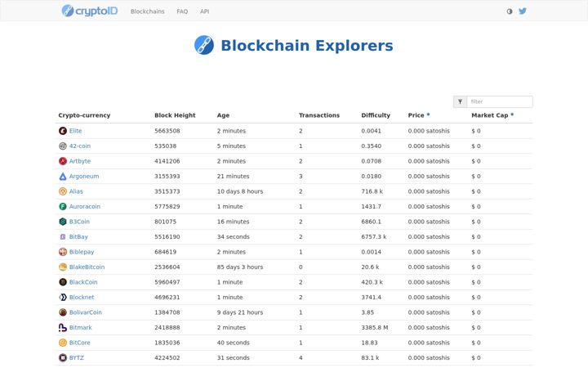Open the Auroracoin explorer link
The height and width of the screenshot is (368, 588).
85,207
